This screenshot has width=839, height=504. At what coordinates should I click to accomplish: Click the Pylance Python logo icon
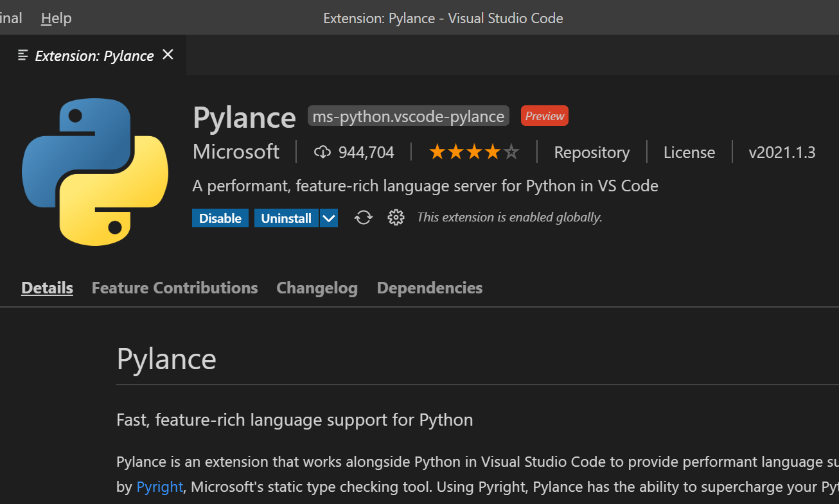pos(95,171)
